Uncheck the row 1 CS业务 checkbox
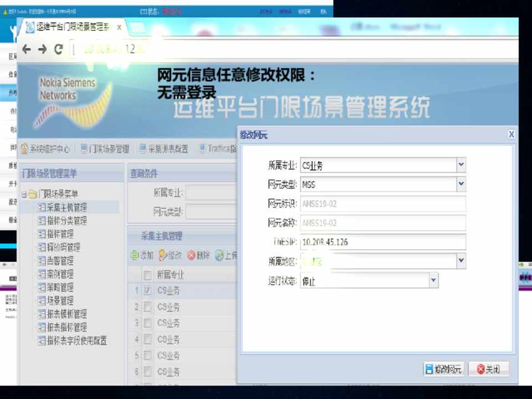The width and height of the screenshot is (532, 399). 147,290
